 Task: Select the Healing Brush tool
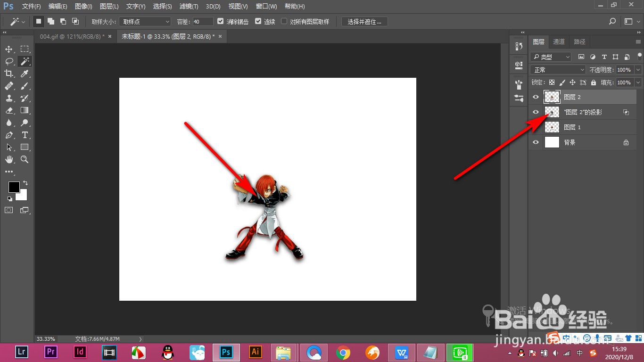point(9,86)
